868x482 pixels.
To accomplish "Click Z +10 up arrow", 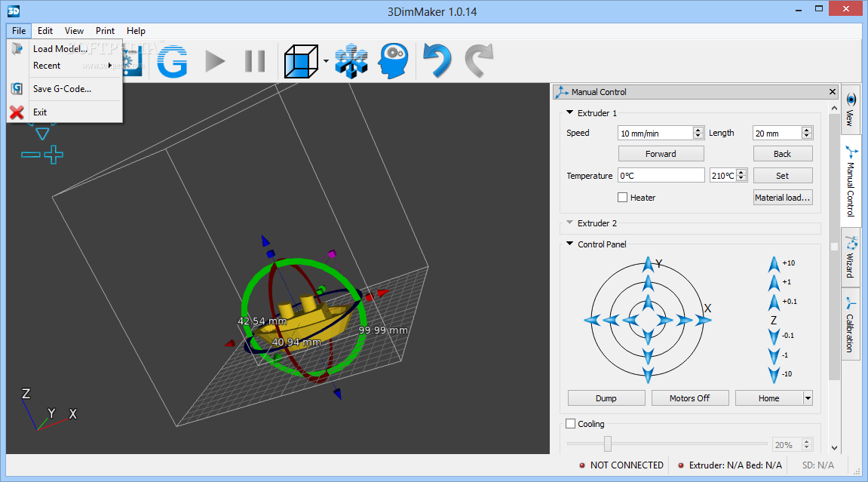I will coord(774,264).
